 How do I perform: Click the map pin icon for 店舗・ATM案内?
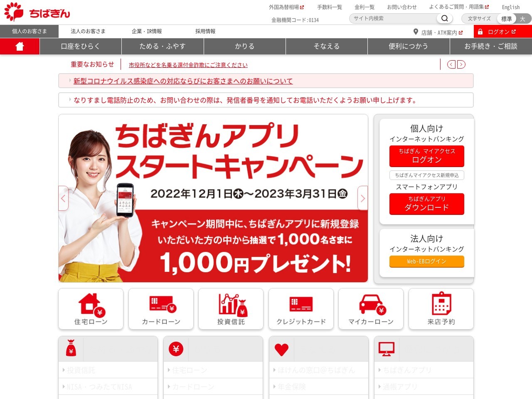[x=416, y=32]
